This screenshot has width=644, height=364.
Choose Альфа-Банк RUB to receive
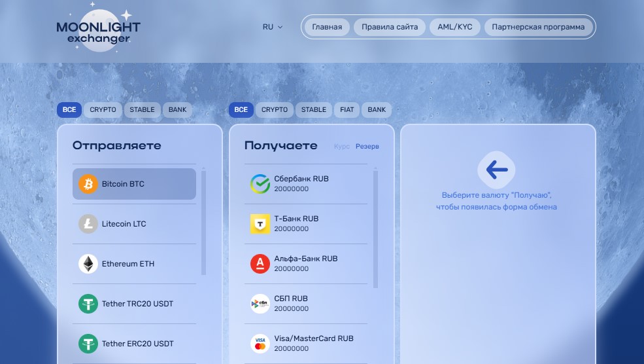[x=306, y=264]
